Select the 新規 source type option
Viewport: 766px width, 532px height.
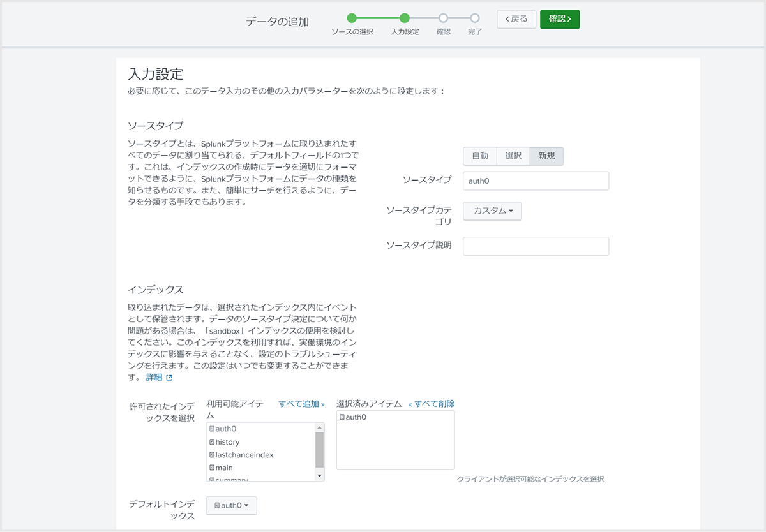pos(546,156)
